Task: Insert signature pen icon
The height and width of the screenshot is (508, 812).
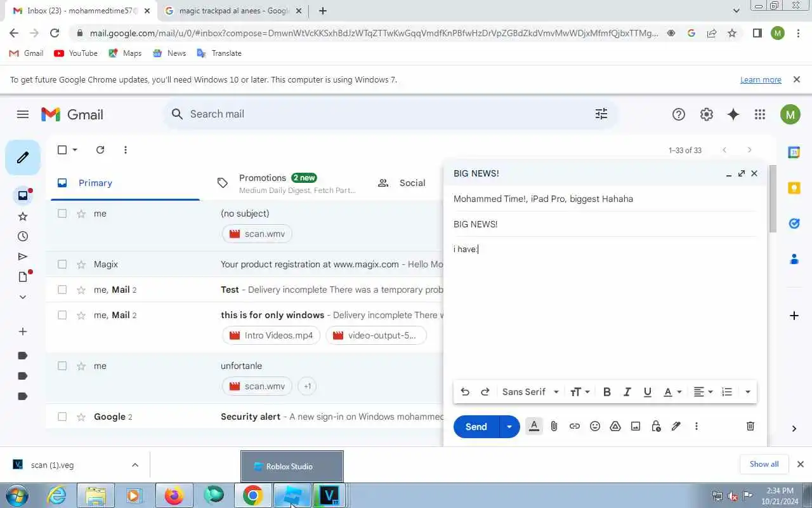Action: (676, 426)
